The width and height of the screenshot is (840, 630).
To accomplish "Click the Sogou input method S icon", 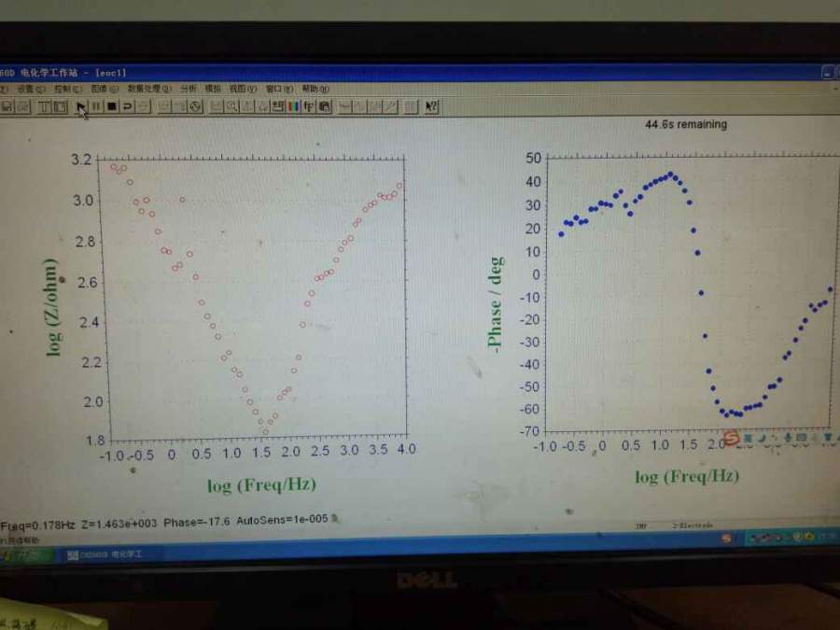I will [x=731, y=439].
